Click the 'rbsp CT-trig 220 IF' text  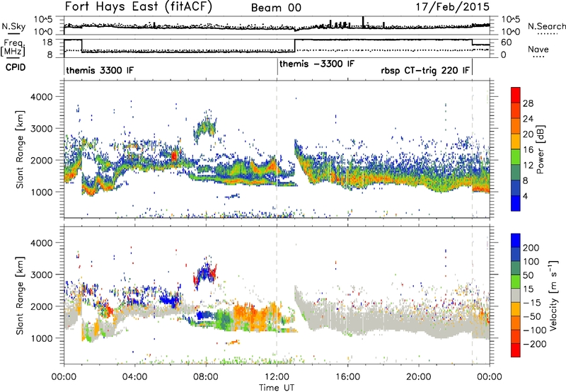point(425,70)
